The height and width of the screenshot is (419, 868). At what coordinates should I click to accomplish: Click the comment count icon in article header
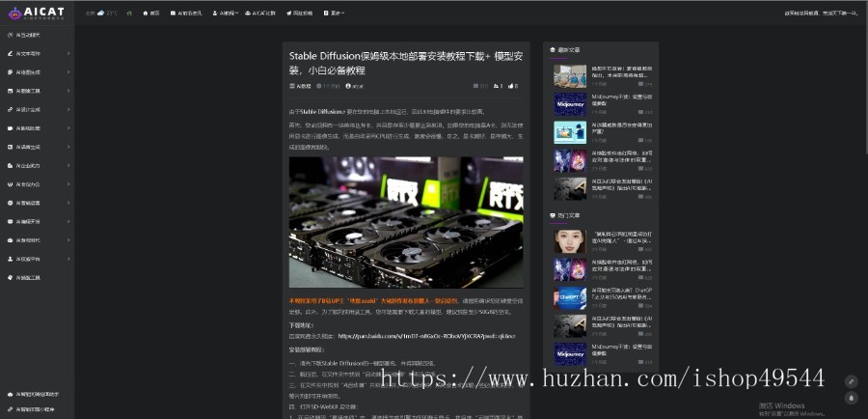[496, 86]
